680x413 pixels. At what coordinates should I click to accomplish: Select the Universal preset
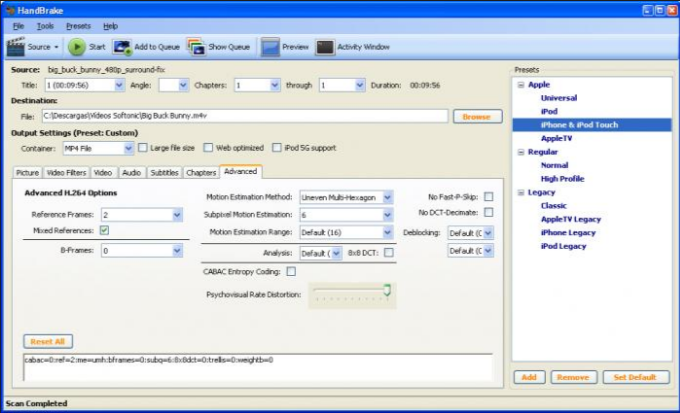coord(559,98)
